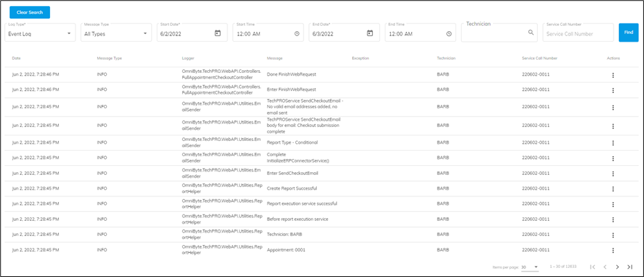Click the Technician search magnifier icon
The image size is (644, 277).
point(531,33)
